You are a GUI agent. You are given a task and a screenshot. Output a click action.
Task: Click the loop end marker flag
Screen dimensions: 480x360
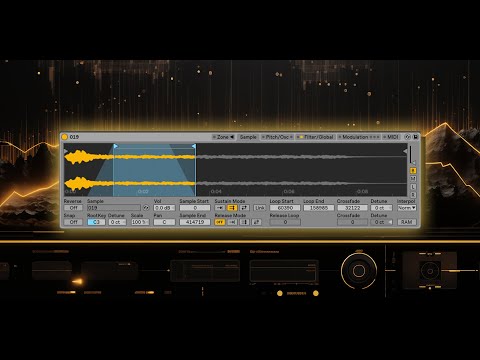pos(194,146)
